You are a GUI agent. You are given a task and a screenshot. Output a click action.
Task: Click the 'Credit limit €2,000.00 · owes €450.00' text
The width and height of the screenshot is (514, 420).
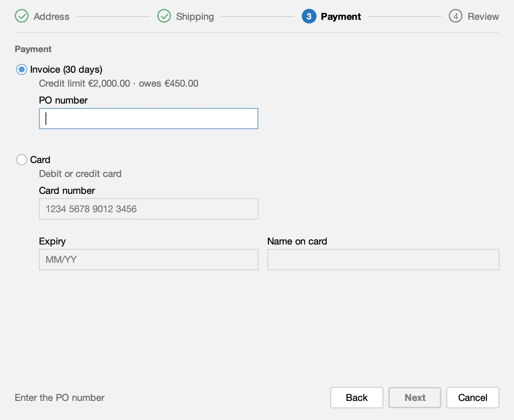(119, 83)
